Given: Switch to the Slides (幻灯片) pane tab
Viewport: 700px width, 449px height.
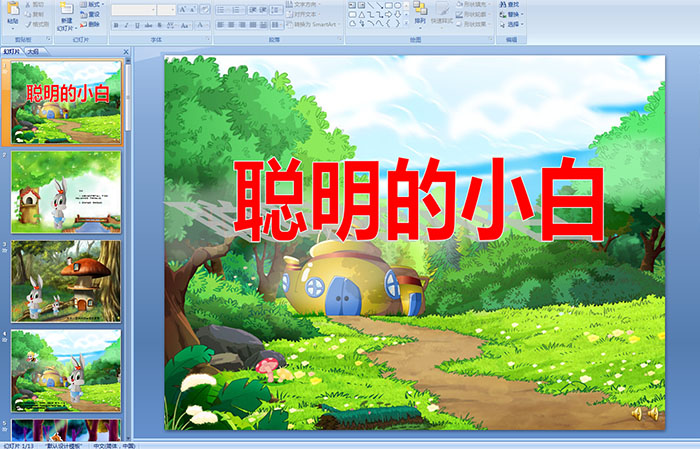Looking at the screenshot, I should [11, 52].
